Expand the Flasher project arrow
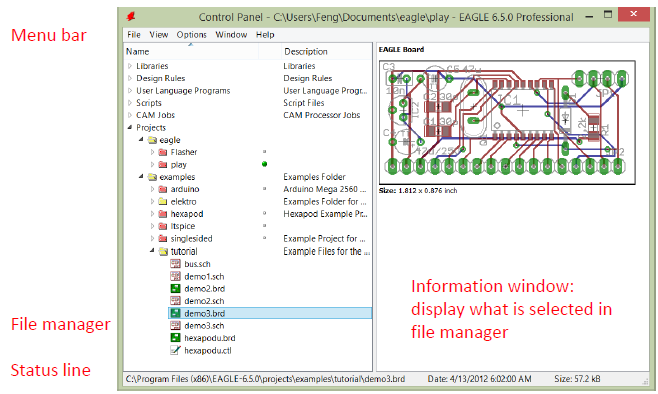 (152, 152)
